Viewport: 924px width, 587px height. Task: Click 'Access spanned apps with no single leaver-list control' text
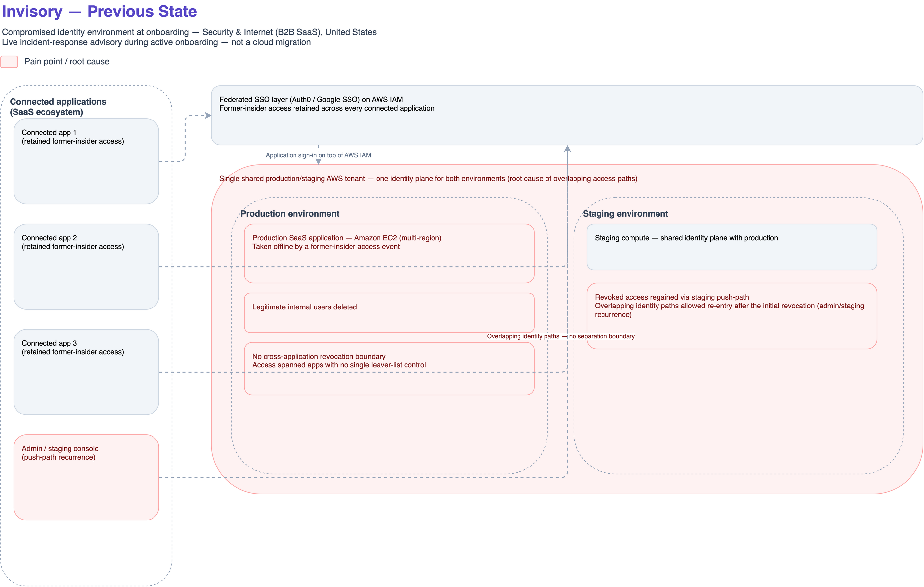tap(339, 365)
